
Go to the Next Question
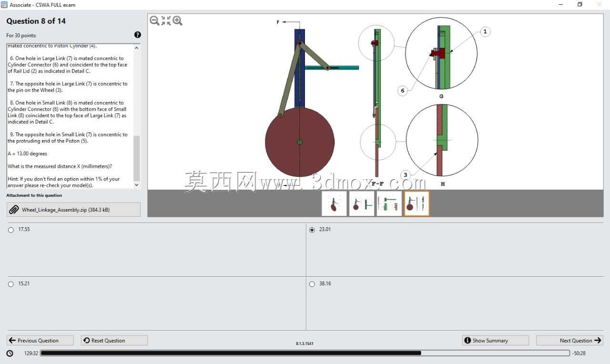pyautogui.click(x=569, y=340)
